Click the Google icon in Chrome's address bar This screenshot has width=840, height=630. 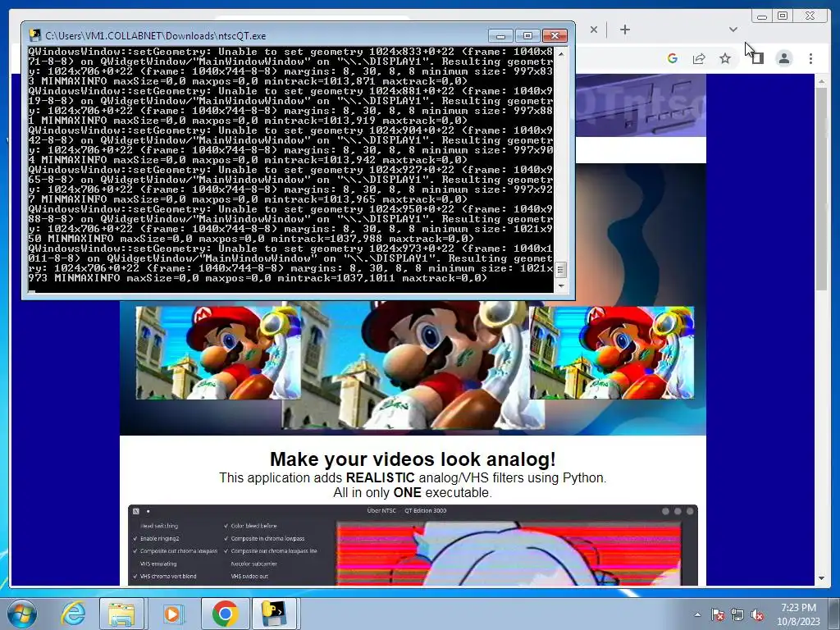point(673,58)
